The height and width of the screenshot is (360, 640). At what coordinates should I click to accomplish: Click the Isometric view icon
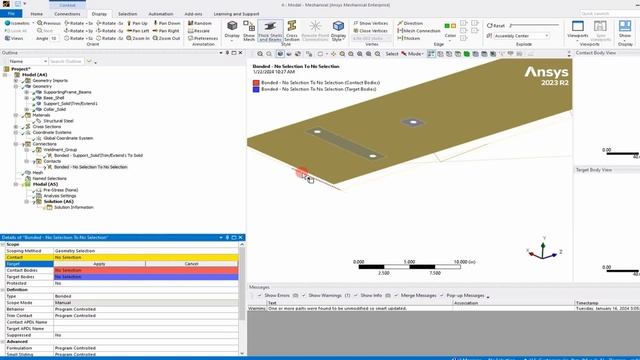click(7, 23)
